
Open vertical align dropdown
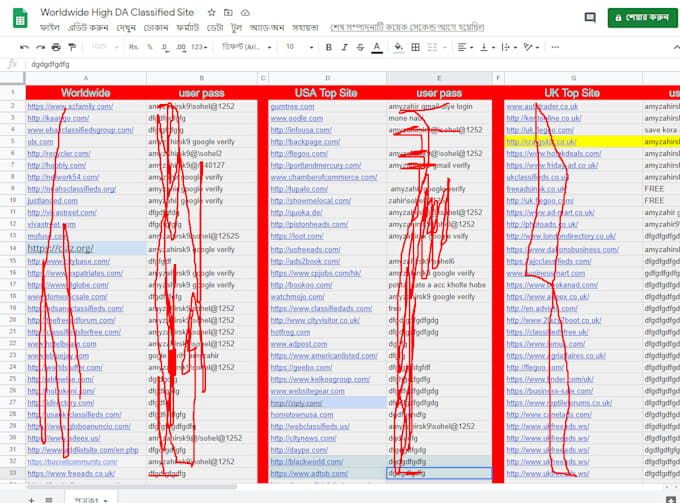coord(487,47)
